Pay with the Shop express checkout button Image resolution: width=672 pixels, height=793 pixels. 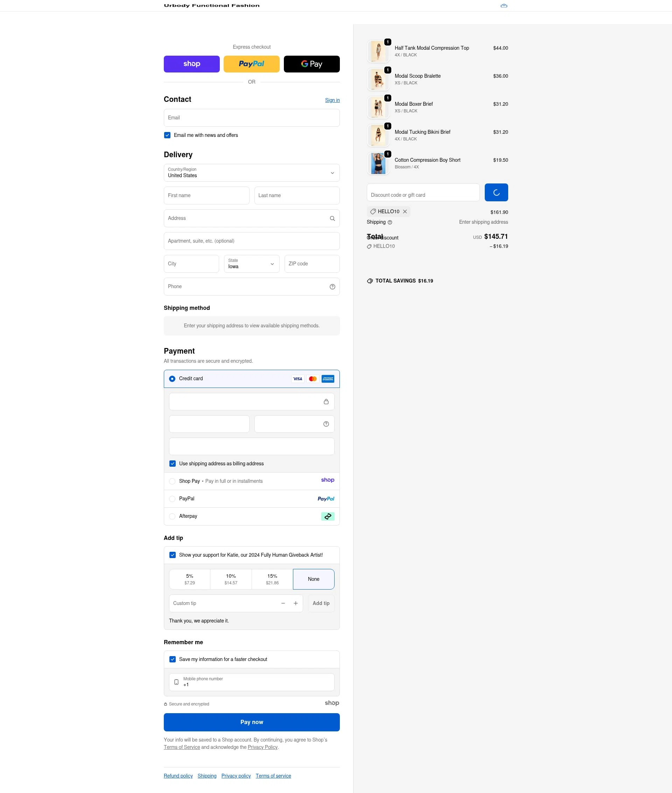coord(191,64)
